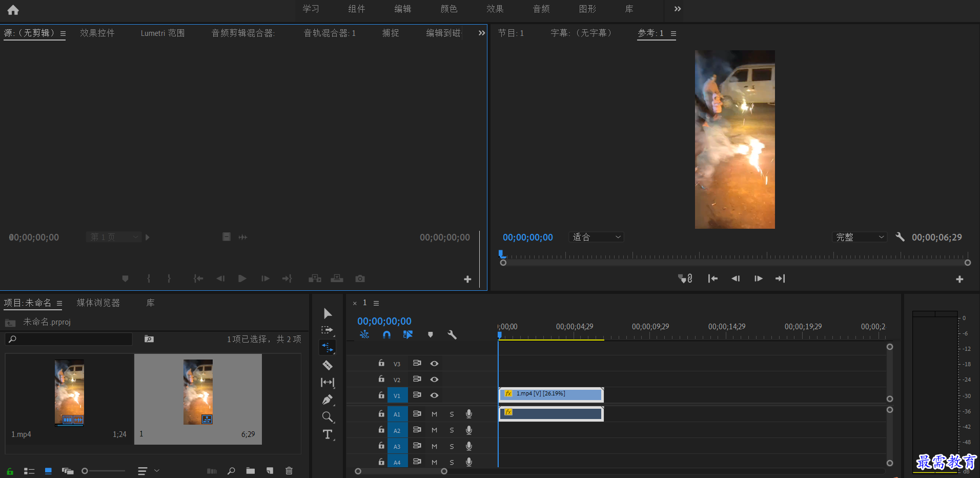Toggle V3 track output eye

tap(434, 363)
